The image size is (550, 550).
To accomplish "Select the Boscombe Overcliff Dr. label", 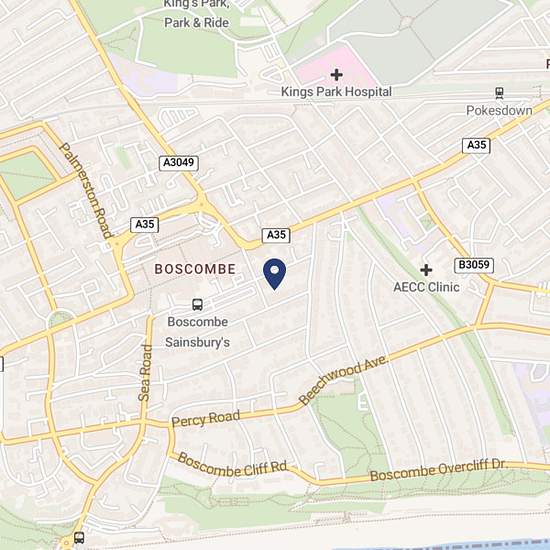I will [439, 470].
